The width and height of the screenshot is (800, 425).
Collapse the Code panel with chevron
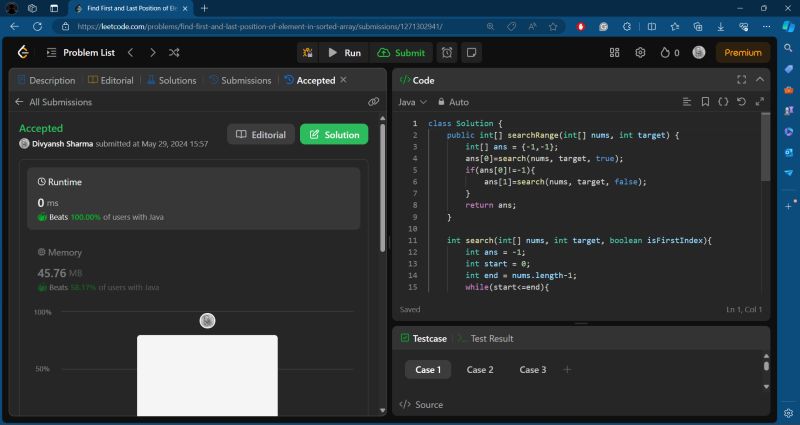[x=759, y=79]
